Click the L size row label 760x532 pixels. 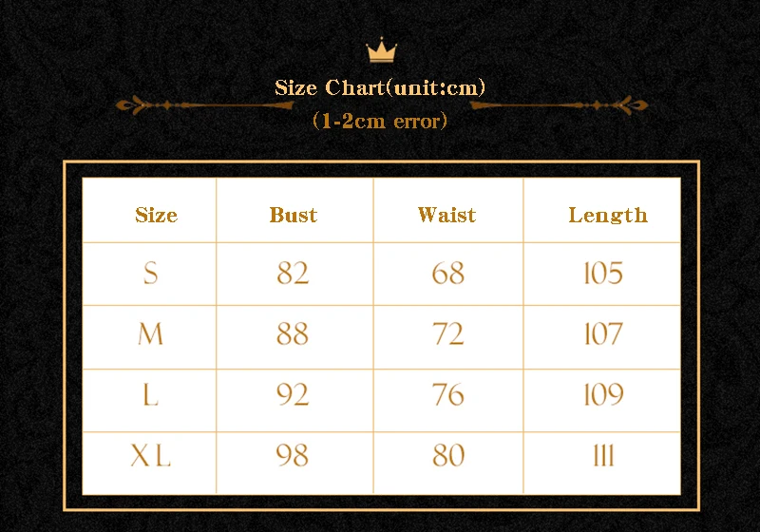pyautogui.click(x=150, y=395)
